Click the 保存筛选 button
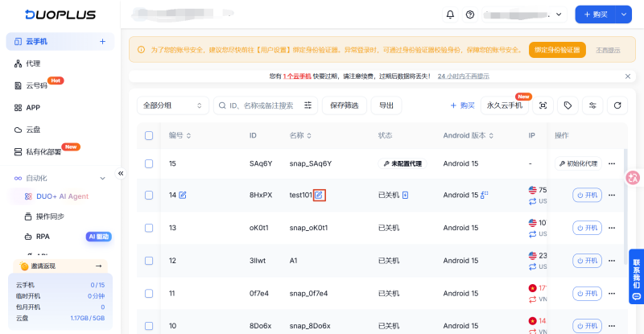This screenshot has height=334, width=644. tap(345, 105)
